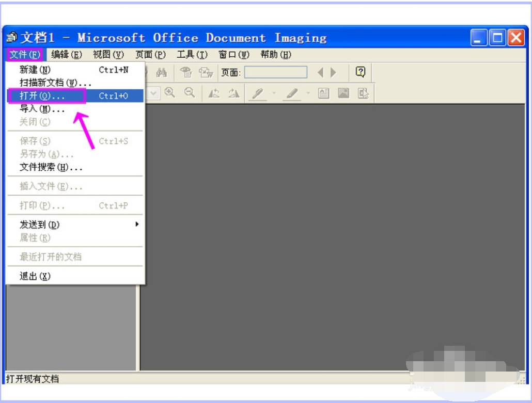Screen dimensions: 532x403
Task: Open the 工具(T) menu
Action: [x=192, y=54]
